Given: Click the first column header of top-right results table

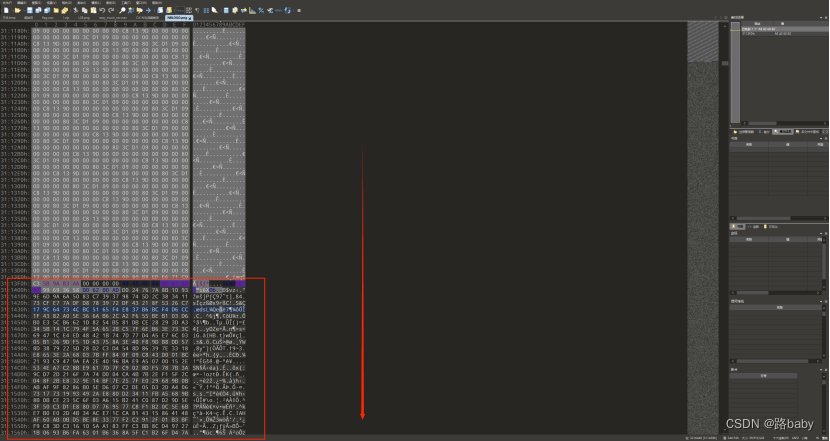Looking at the screenshot, I should click(x=757, y=23).
